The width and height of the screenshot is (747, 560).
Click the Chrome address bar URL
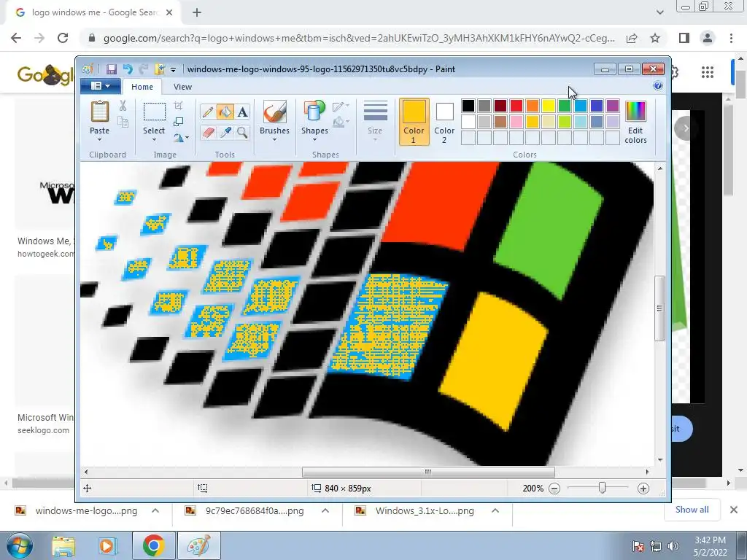tap(359, 38)
